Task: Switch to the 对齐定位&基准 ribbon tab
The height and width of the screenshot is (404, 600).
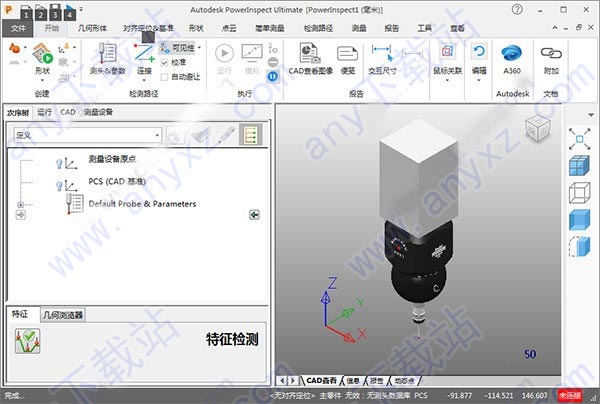Action: [148, 28]
